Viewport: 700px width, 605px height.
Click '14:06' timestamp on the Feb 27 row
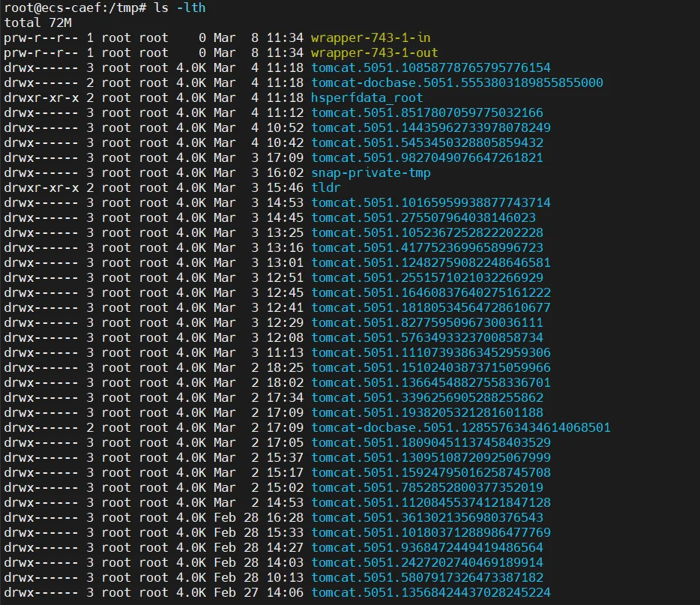point(285,593)
